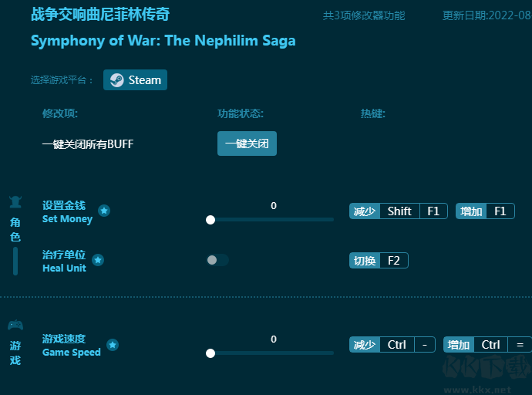Click the Game Speed slider handle
The height and width of the screenshot is (395, 532).
210,353
